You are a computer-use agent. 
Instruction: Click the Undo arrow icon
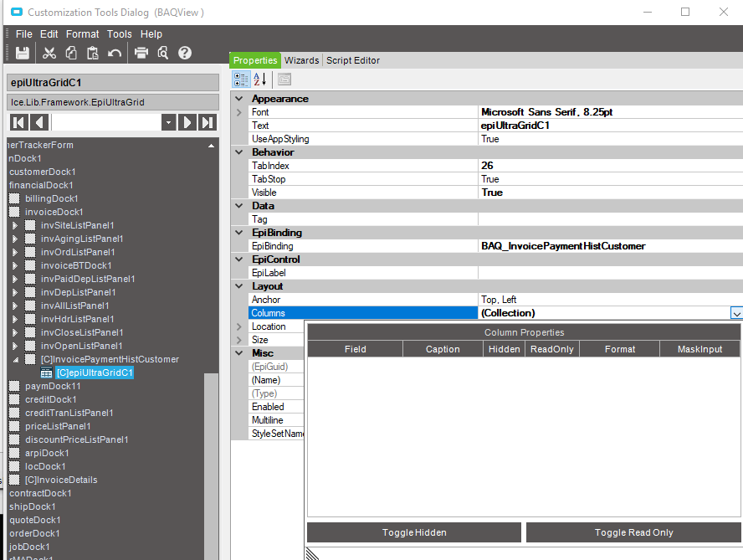(115, 53)
